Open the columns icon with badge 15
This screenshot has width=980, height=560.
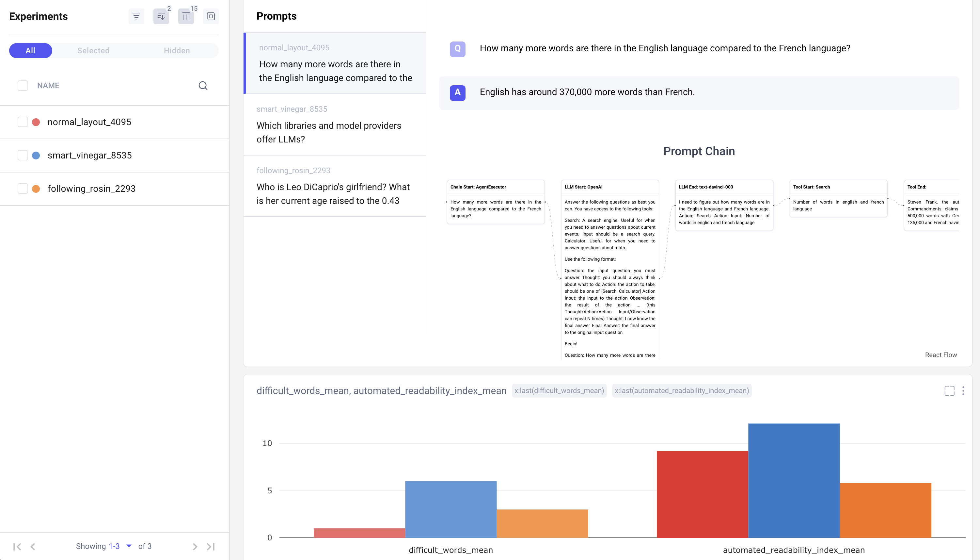coord(186,16)
